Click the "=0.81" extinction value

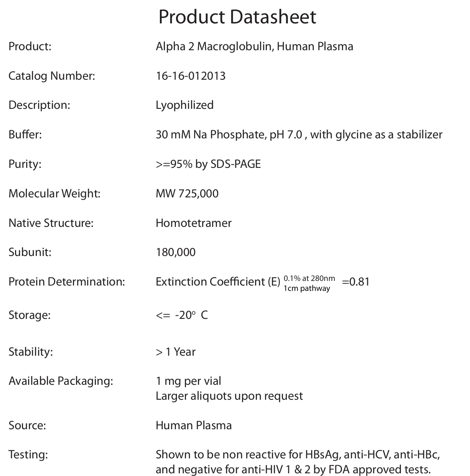pyautogui.click(x=355, y=282)
